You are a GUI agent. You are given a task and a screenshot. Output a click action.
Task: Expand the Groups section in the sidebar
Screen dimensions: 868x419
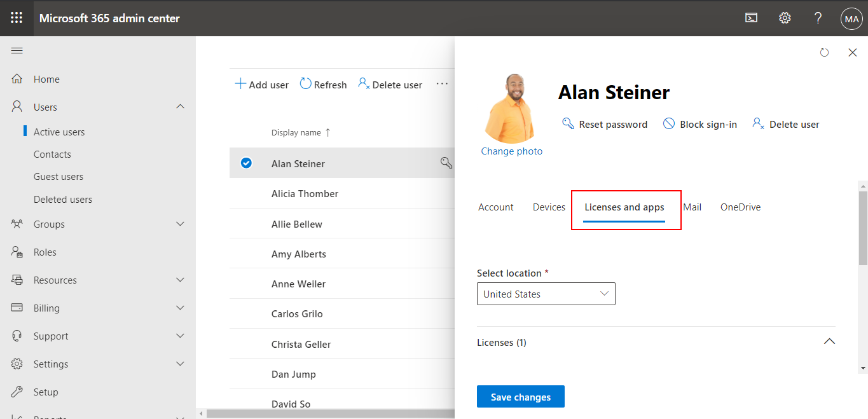click(x=180, y=224)
